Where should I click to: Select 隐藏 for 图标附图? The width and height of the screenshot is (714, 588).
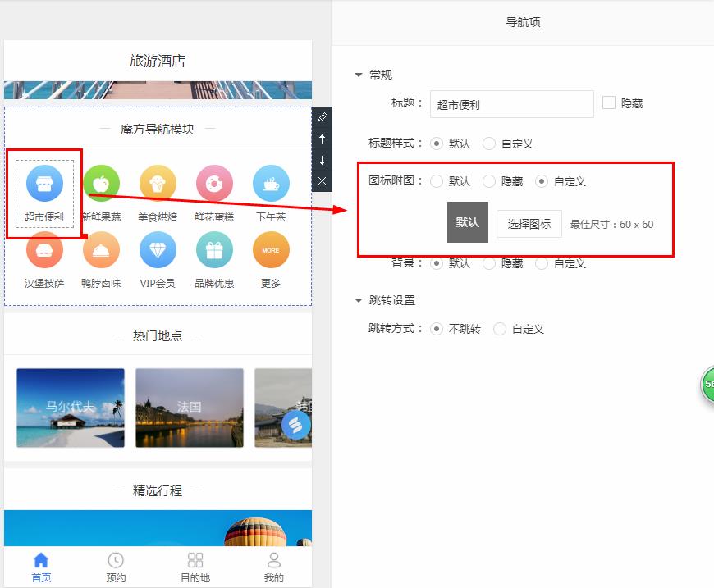pyautogui.click(x=489, y=181)
